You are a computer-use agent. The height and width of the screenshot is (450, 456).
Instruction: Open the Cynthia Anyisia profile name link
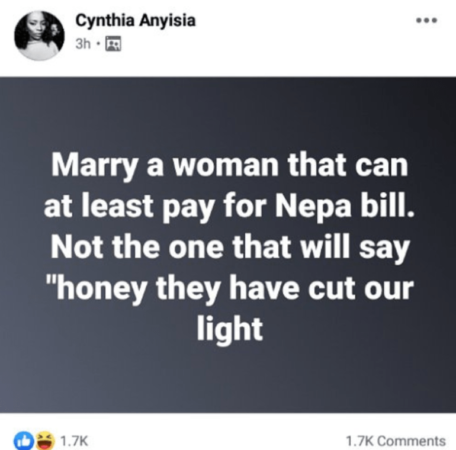point(135,21)
